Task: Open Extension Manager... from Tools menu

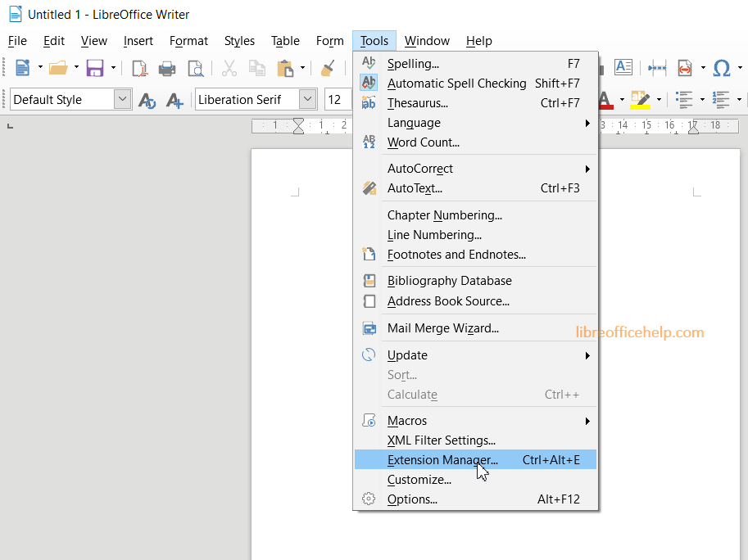Action: pyautogui.click(x=476, y=460)
